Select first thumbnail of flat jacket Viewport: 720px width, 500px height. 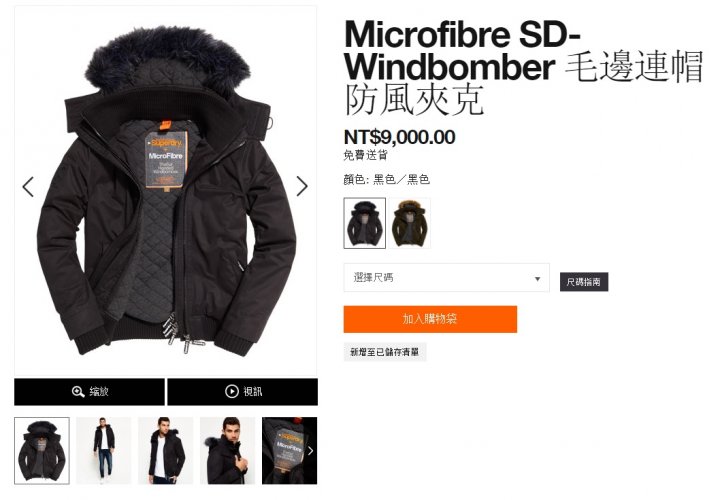point(42,450)
